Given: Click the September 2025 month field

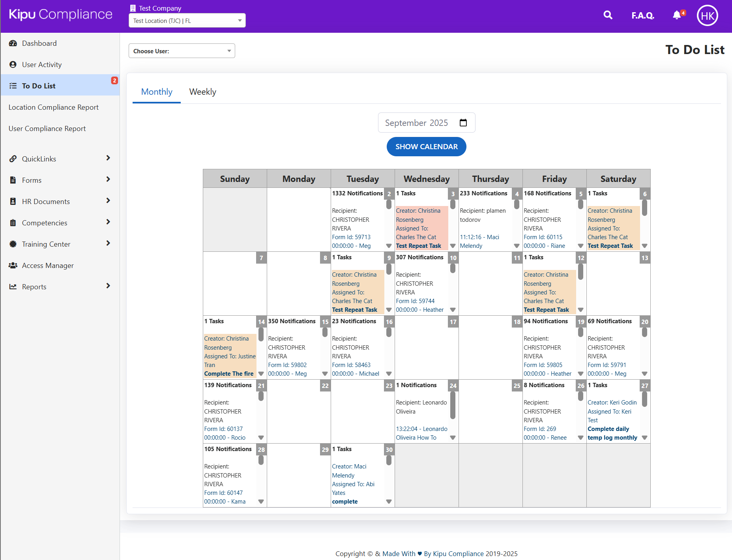Looking at the screenshot, I should pos(416,123).
